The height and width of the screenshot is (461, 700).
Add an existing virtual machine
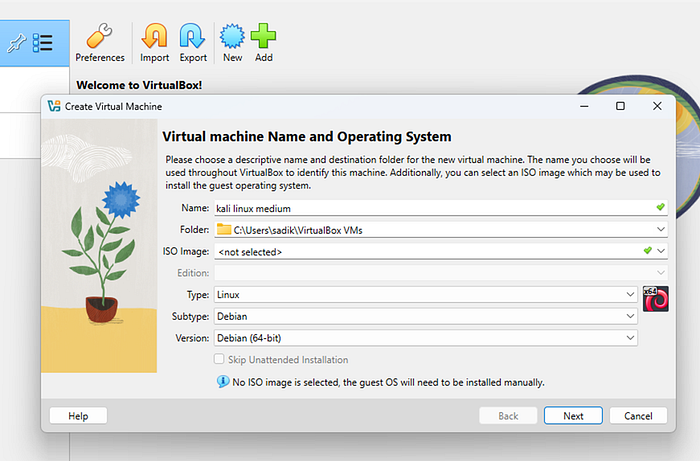tap(263, 43)
